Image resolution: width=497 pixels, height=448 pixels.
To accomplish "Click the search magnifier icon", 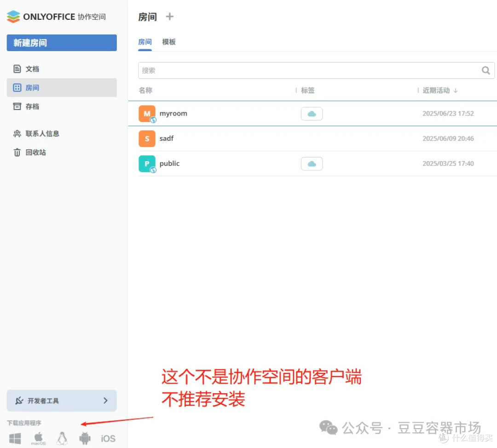I will (486, 70).
